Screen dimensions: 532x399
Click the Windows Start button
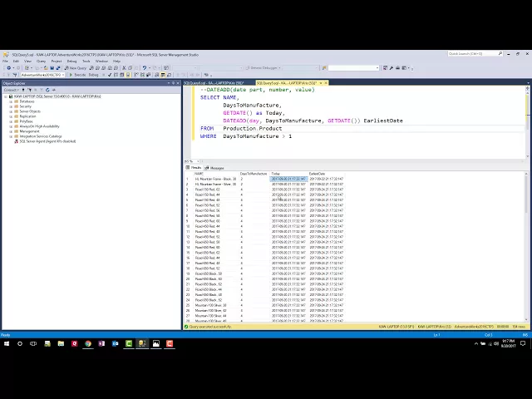coord(7,343)
